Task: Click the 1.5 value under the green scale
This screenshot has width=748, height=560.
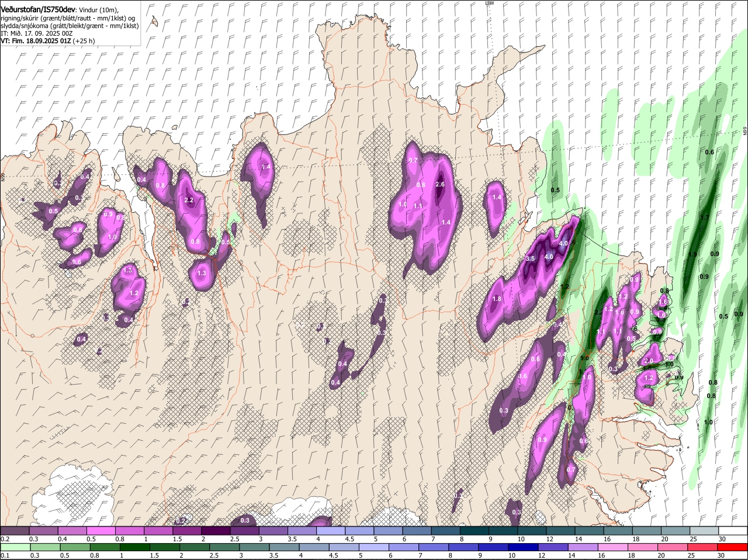Action: pyautogui.click(x=155, y=555)
